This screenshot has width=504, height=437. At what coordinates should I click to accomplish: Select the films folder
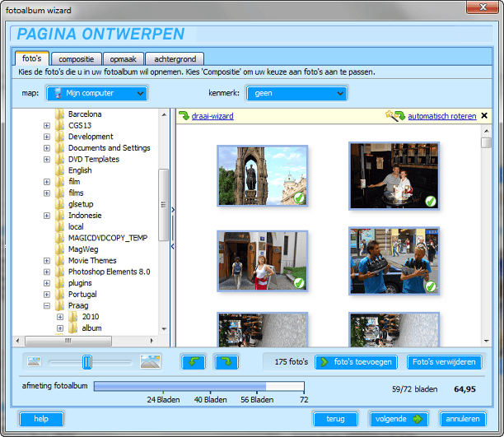(76, 193)
